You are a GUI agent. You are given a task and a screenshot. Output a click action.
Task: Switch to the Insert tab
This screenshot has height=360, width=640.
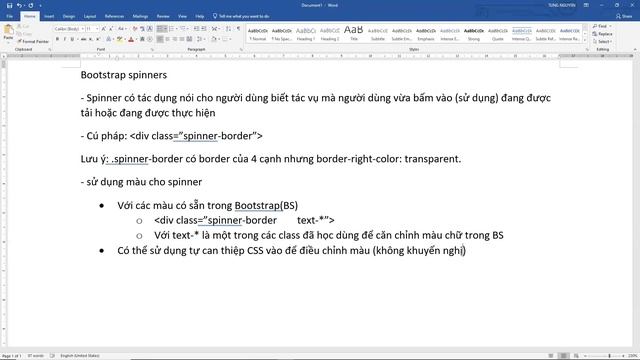[49, 16]
